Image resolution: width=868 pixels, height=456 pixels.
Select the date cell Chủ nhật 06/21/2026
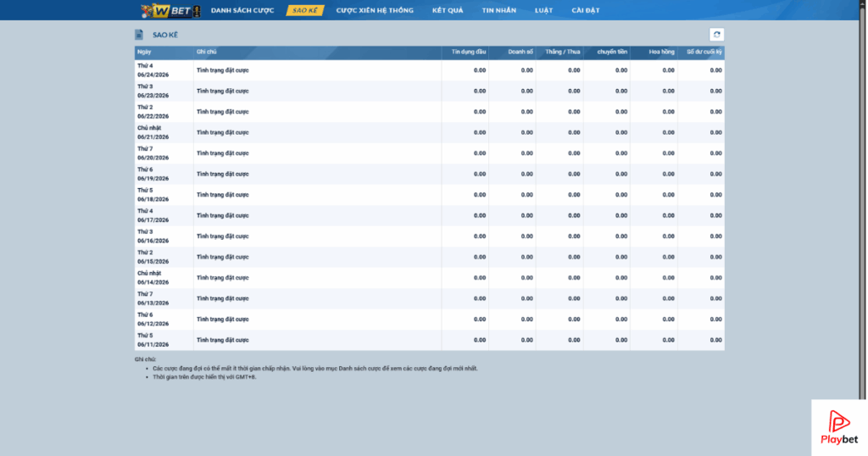[164, 133]
